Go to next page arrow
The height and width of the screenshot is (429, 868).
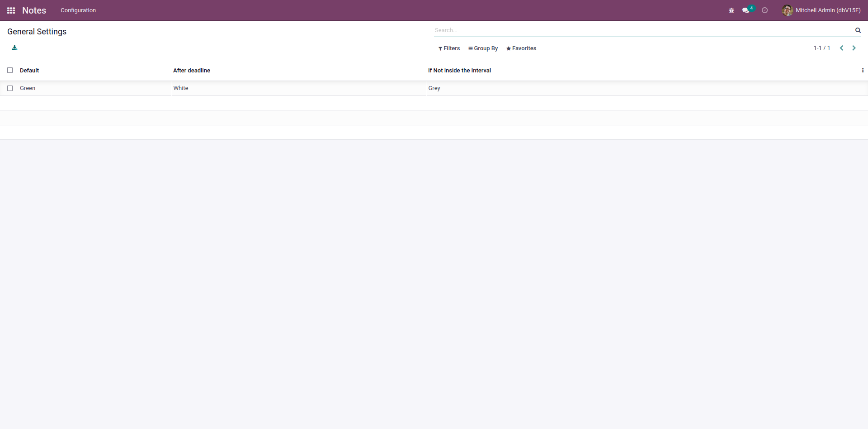pos(854,48)
